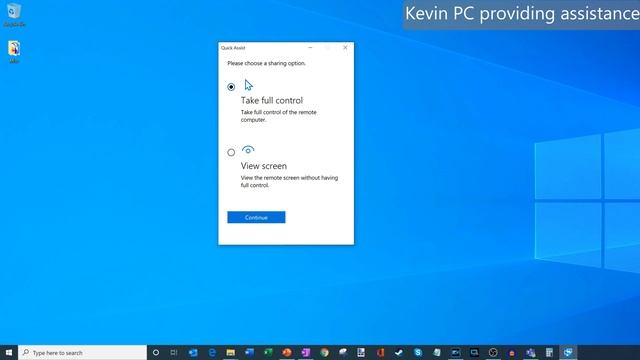Image resolution: width=640 pixels, height=360 pixels.
Task: Click 'Please choose a sharing option.' text
Action: point(266,63)
